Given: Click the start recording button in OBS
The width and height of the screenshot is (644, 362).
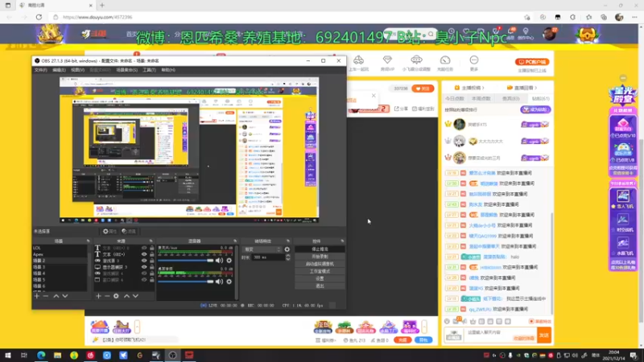Looking at the screenshot, I should coord(320,257).
